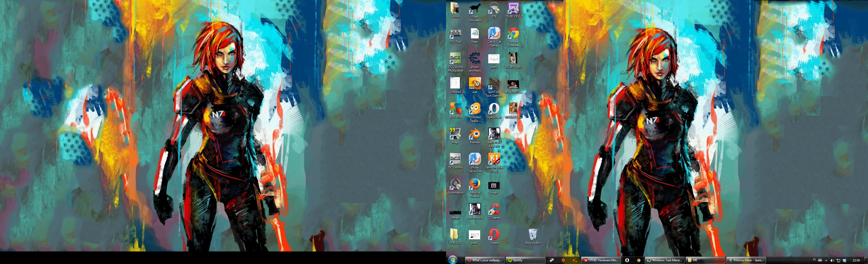The width and height of the screenshot is (868, 264).
Task: Open the FI language indicator in the tray
Action: click(814, 260)
